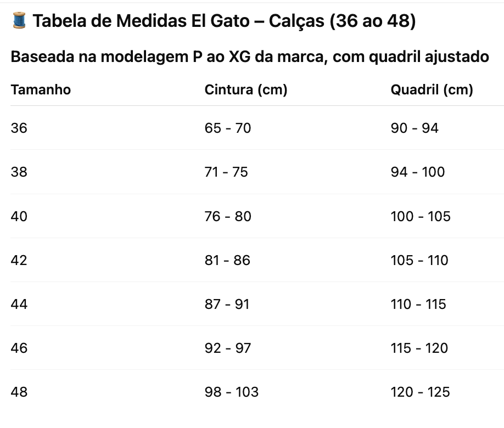Image resolution: width=504 pixels, height=428 pixels.
Task: Select the Quadril (cm) column header
Action: click(432, 89)
